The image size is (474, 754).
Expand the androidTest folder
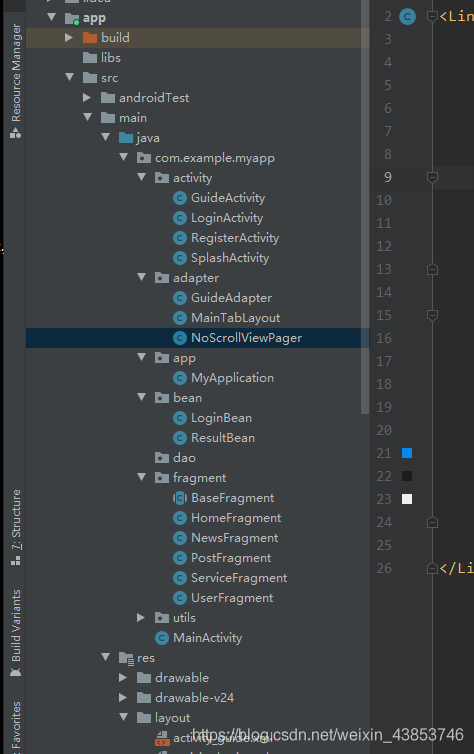tap(87, 97)
